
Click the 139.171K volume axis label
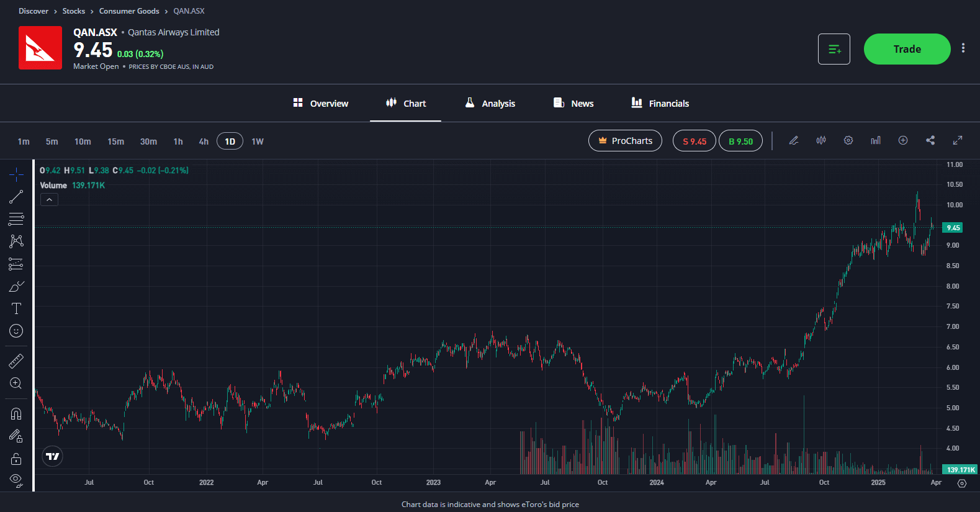(x=960, y=470)
